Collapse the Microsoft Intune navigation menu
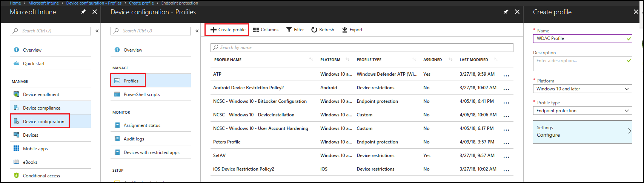This screenshot has height=183, width=644. 97,31
